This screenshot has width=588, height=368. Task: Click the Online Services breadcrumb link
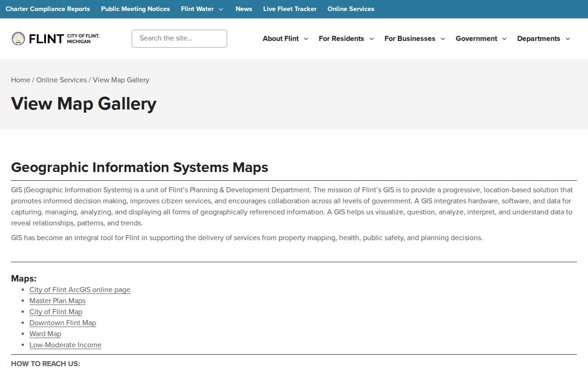tap(62, 80)
